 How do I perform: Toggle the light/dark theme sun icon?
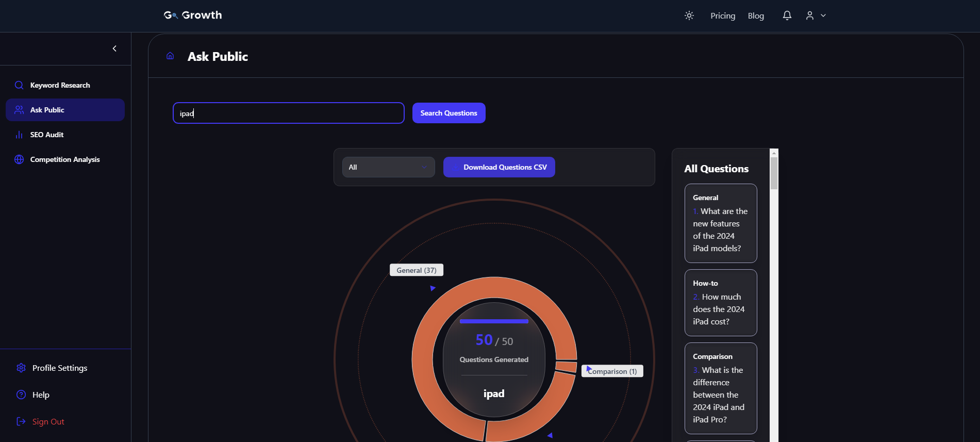pos(689,15)
